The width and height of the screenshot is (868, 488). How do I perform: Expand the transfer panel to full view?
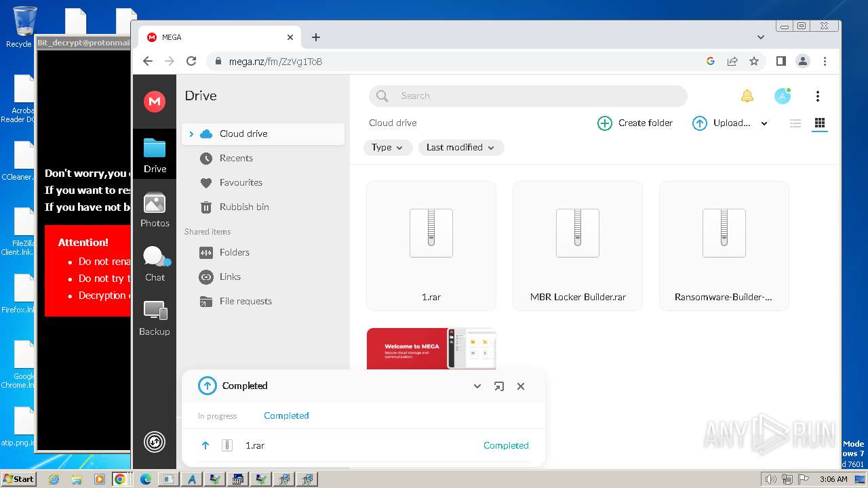(x=499, y=386)
